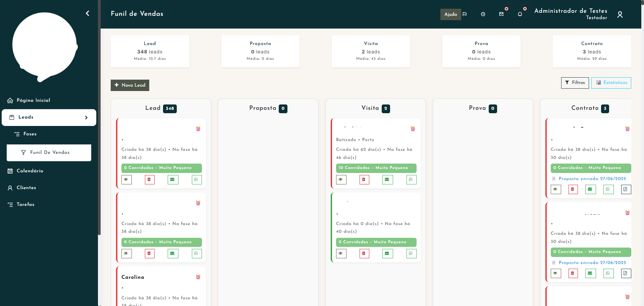View details of first Lead card
Viewport: 644px width, 306px height.
coord(126,179)
